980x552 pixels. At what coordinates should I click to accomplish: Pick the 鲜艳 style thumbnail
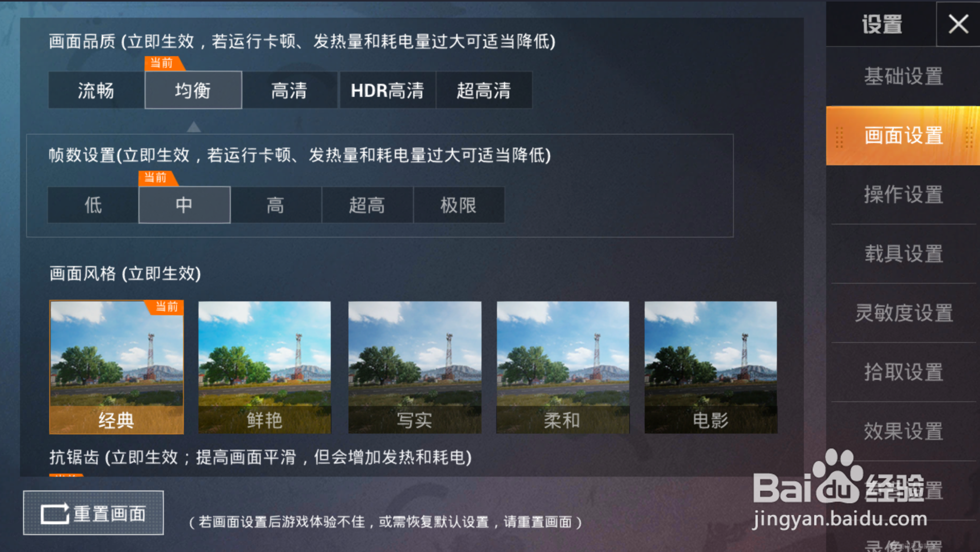[x=265, y=367]
